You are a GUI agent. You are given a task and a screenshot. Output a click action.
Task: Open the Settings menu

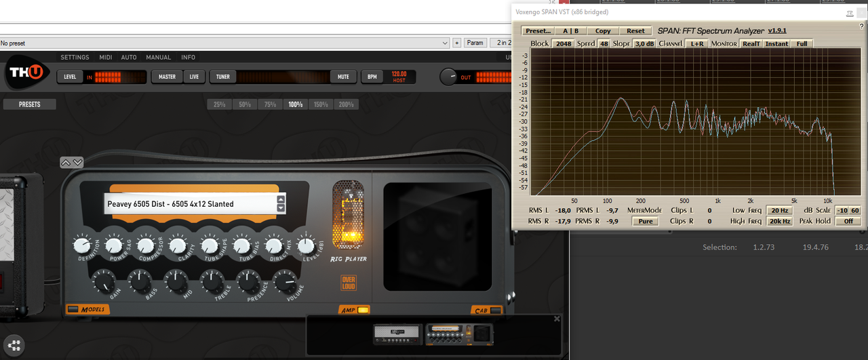pyautogui.click(x=75, y=58)
